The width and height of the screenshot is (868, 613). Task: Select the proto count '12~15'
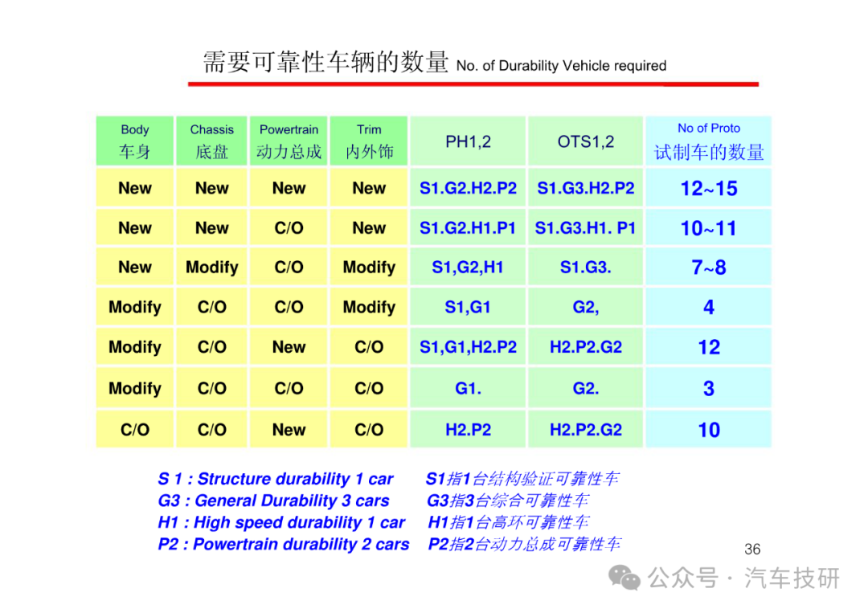pos(709,189)
